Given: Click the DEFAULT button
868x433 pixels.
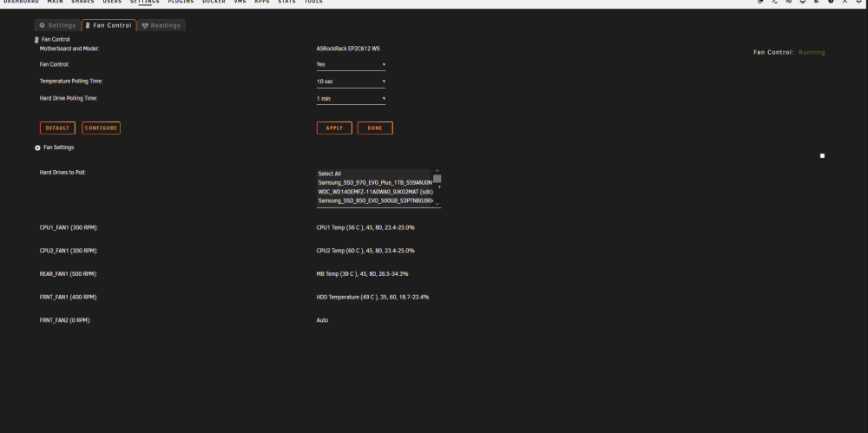Looking at the screenshot, I should (x=57, y=128).
